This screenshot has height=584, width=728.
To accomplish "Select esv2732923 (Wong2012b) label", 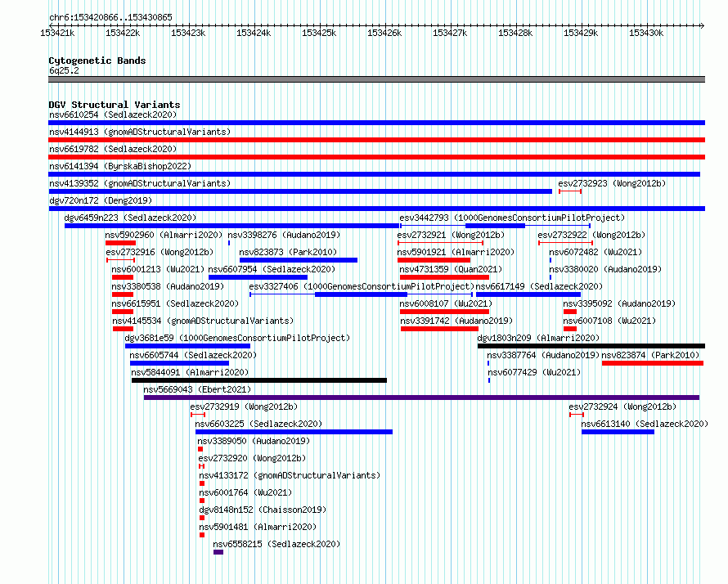I will (x=612, y=183).
